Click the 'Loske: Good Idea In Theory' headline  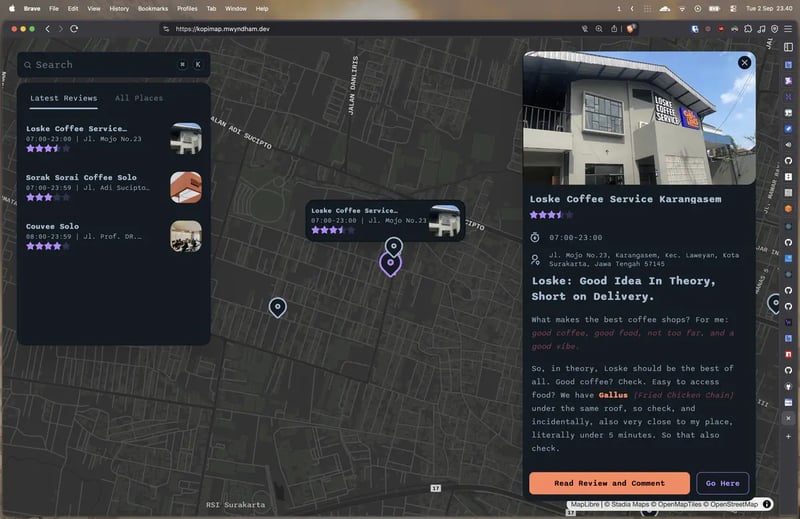click(x=623, y=288)
